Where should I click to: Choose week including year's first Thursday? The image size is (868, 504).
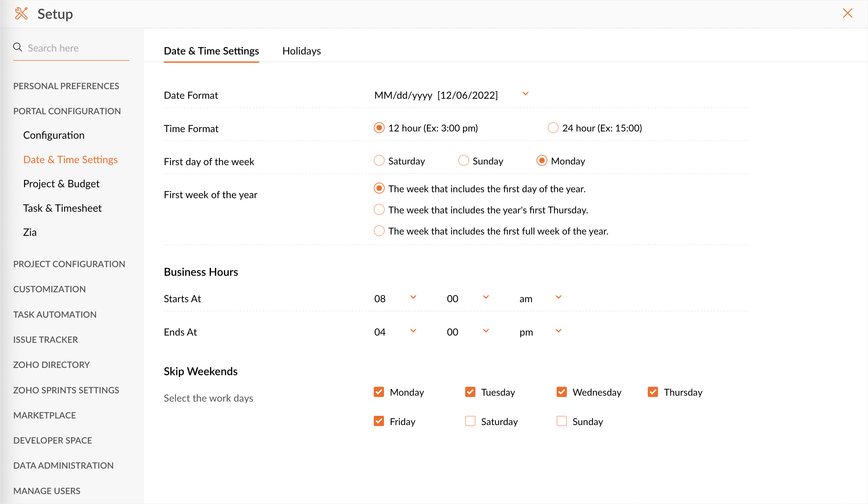point(379,210)
